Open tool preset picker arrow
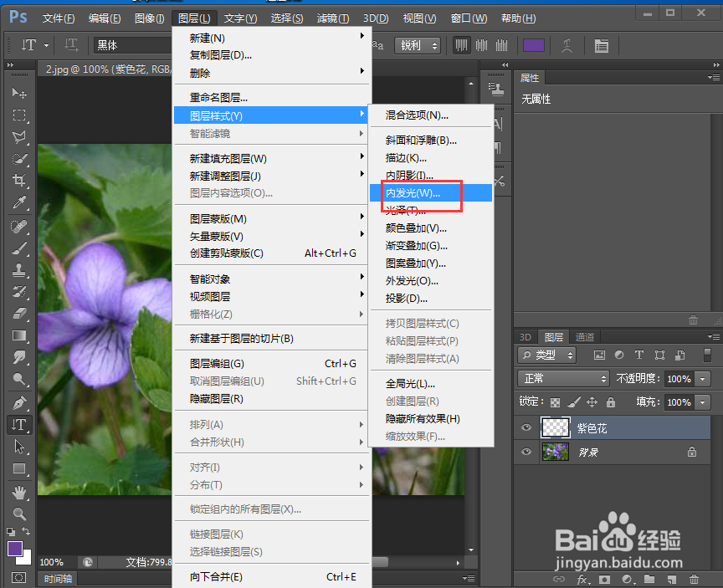 coord(46,46)
